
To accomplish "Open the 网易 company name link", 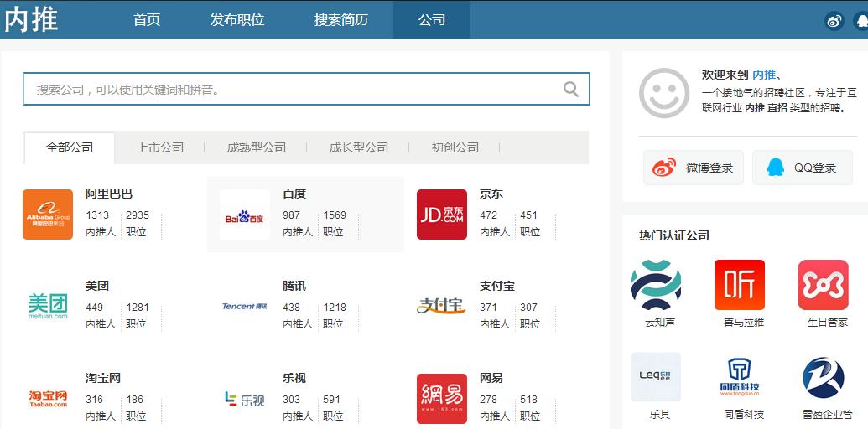I will 491,379.
